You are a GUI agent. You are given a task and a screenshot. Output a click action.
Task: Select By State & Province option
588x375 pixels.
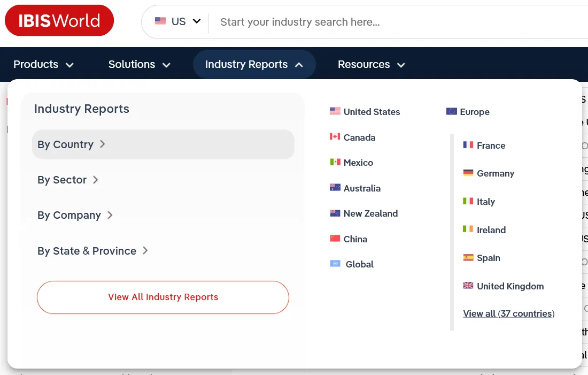[92, 251]
